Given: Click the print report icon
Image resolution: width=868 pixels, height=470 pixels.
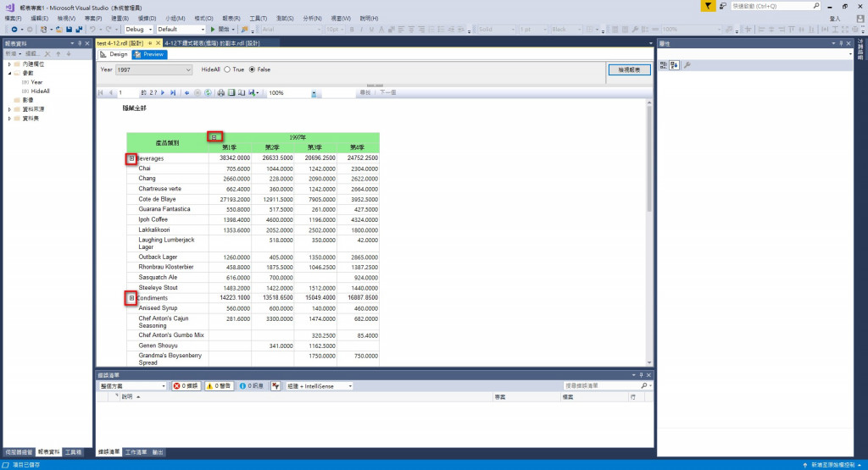Looking at the screenshot, I should (x=221, y=93).
